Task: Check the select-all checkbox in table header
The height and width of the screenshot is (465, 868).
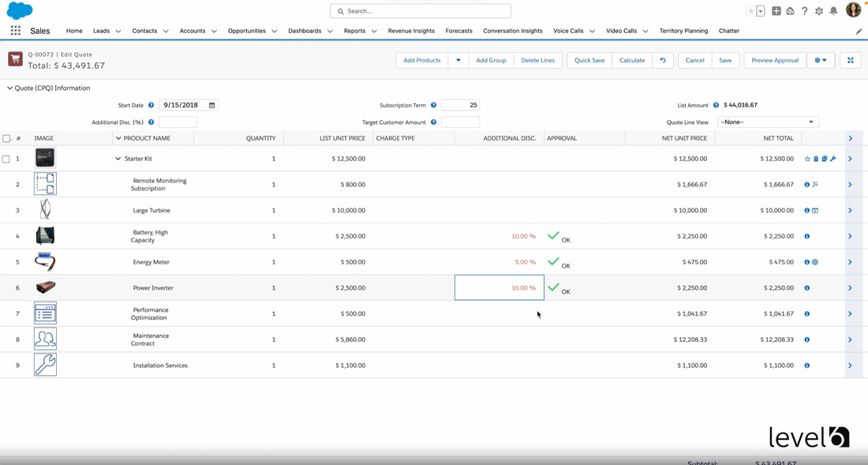Action: click(6, 137)
